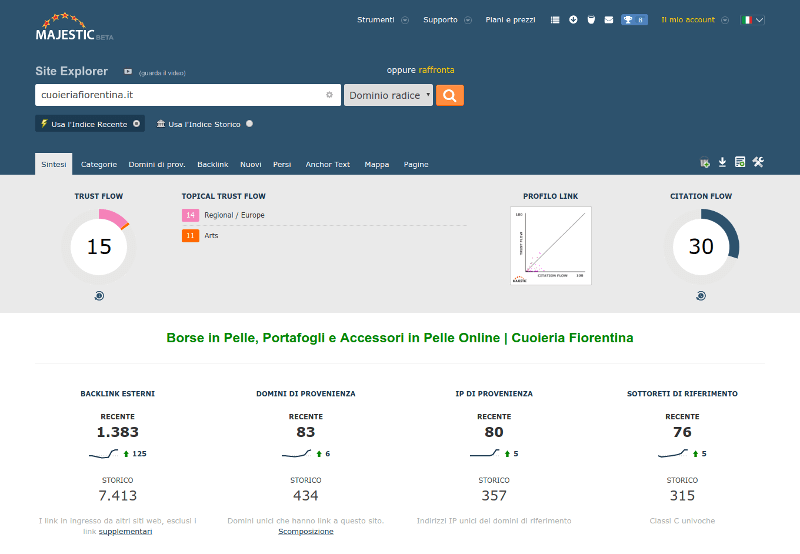Open the list view icon in header

click(555, 20)
